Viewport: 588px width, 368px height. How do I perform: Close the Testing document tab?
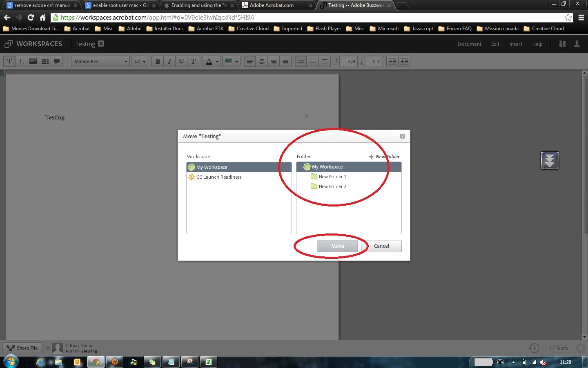[x=101, y=44]
